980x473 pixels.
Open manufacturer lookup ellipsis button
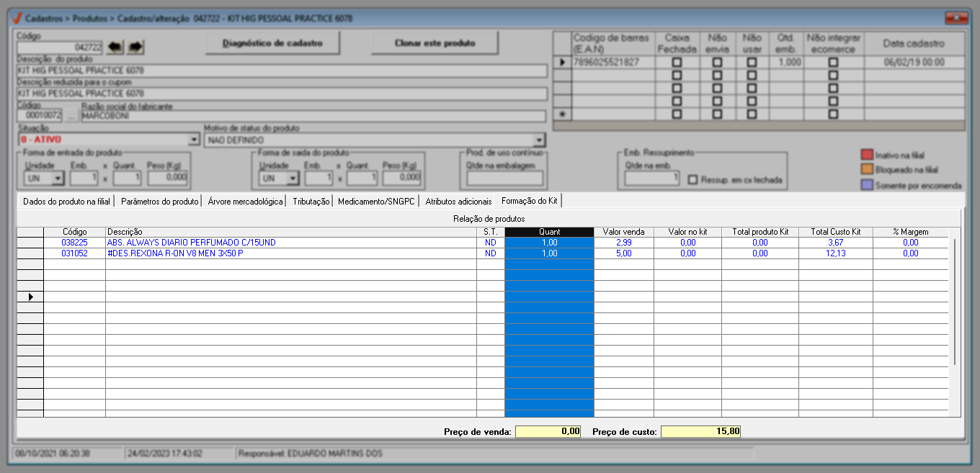pyautogui.click(x=72, y=116)
